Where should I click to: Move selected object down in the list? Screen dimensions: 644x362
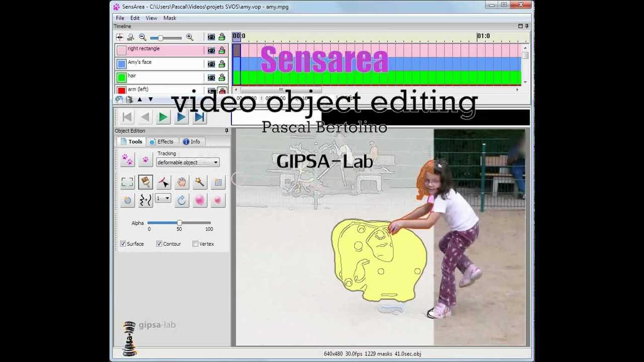(150, 100)
